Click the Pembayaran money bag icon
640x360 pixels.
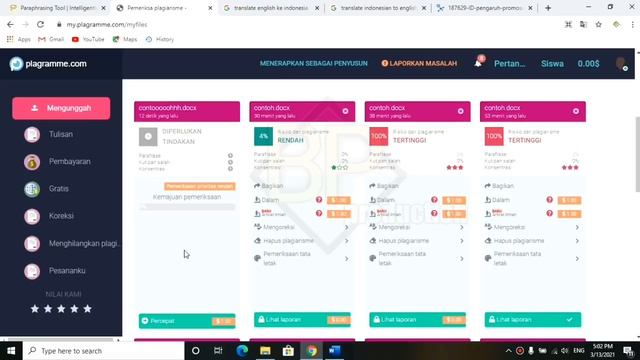[x=32, y=162]
